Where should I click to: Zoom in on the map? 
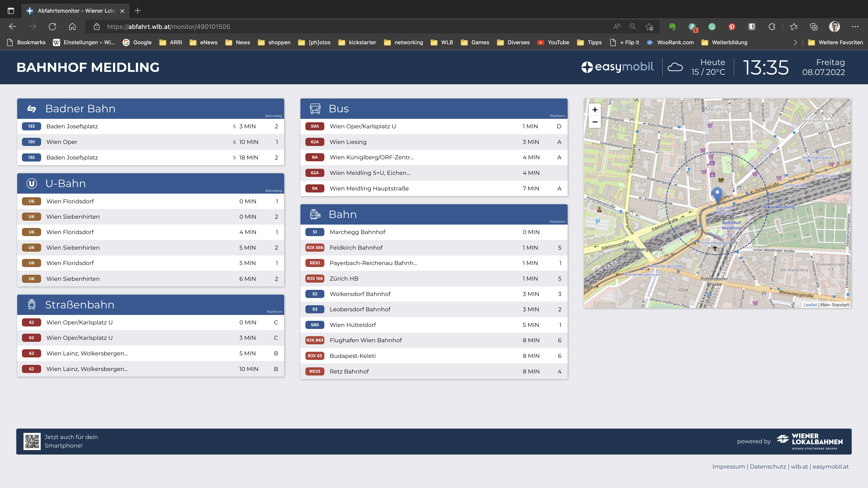(x=595, y=110)
